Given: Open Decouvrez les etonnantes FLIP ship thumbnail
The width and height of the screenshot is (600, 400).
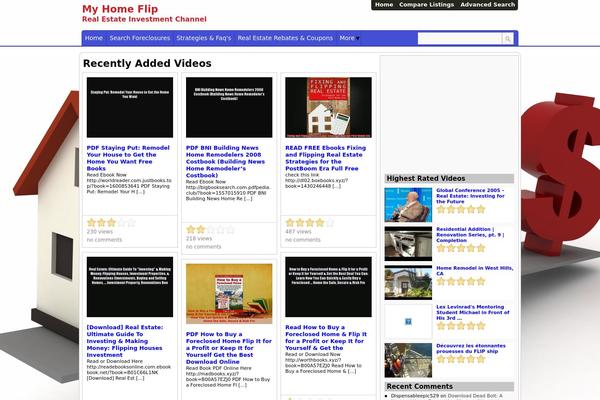Looking at the screenshot, I should (408, 360).
